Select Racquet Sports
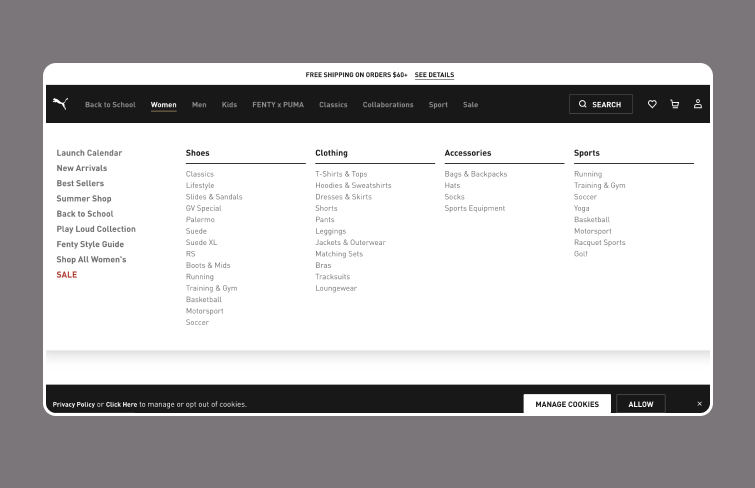This screenshot has width=755, height=488. (x=599, y=242)
